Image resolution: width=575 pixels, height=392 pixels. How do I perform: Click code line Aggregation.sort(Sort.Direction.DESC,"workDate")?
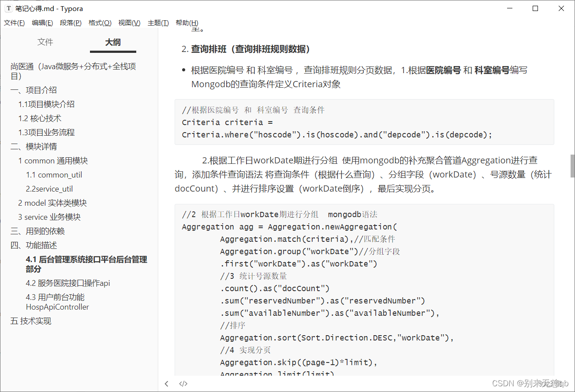click(337, 338)
